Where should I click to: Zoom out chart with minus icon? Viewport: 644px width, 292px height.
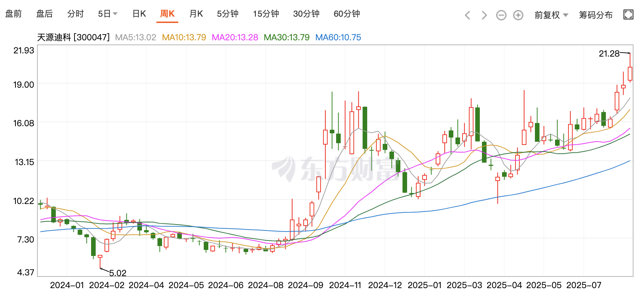point(501,15)
